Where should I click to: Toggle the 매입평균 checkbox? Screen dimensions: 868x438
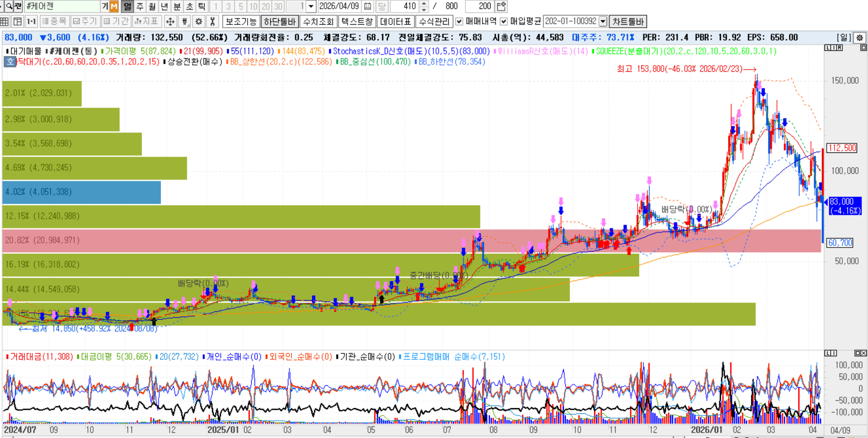504,21
